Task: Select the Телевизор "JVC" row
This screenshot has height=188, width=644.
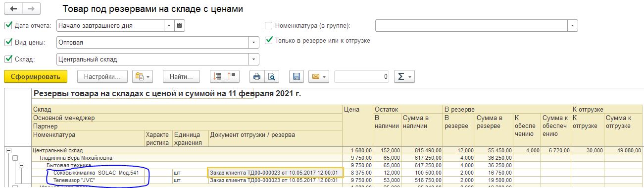Action: pyautogui.click(x=74, y=180)
